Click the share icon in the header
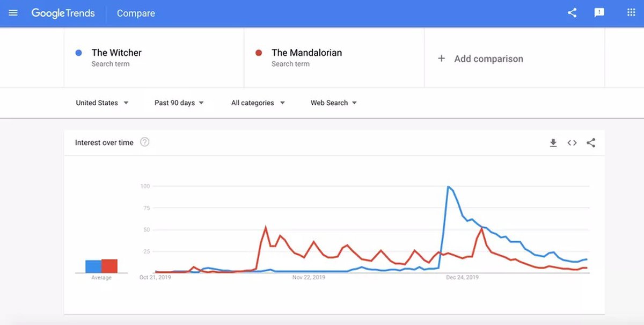Viewport: 644px width, 325px height. tap(572, 13)
